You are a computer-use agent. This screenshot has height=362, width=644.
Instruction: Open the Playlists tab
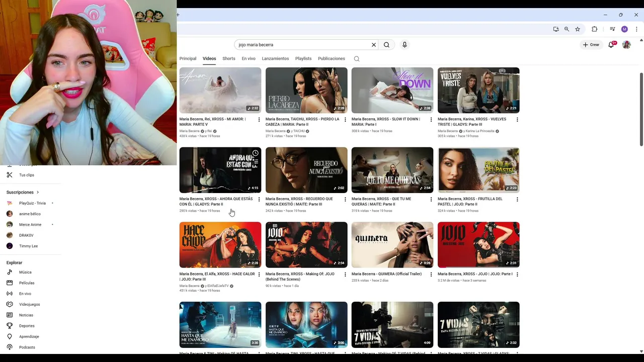(303, 59)
